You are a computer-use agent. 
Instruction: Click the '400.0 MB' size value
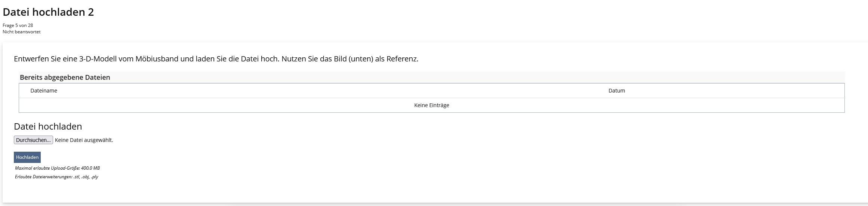coord(90,168)
